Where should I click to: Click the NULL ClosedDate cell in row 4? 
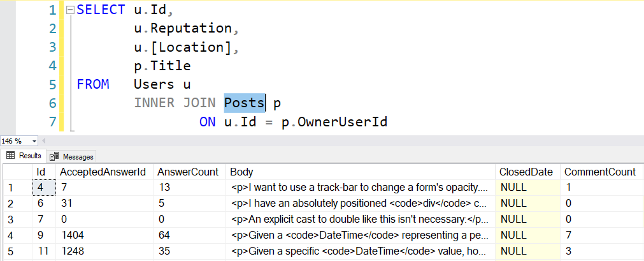tap(527, 235)
